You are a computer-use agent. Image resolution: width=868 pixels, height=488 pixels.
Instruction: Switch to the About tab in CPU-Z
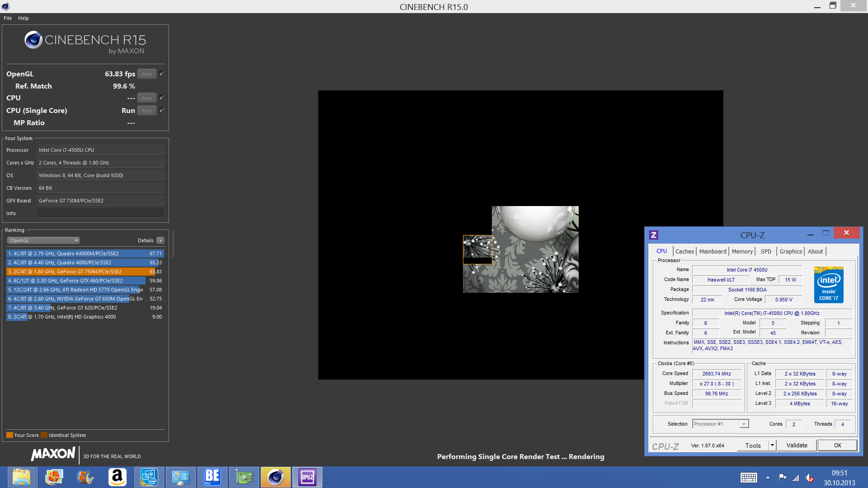[x=815, y=252]
